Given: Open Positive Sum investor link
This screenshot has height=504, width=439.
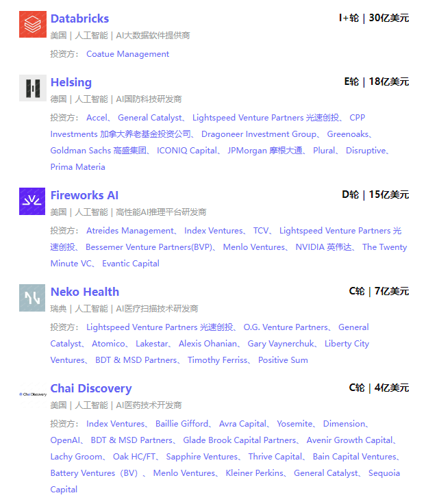Looking at the screenshot, I should coord(283,360).
